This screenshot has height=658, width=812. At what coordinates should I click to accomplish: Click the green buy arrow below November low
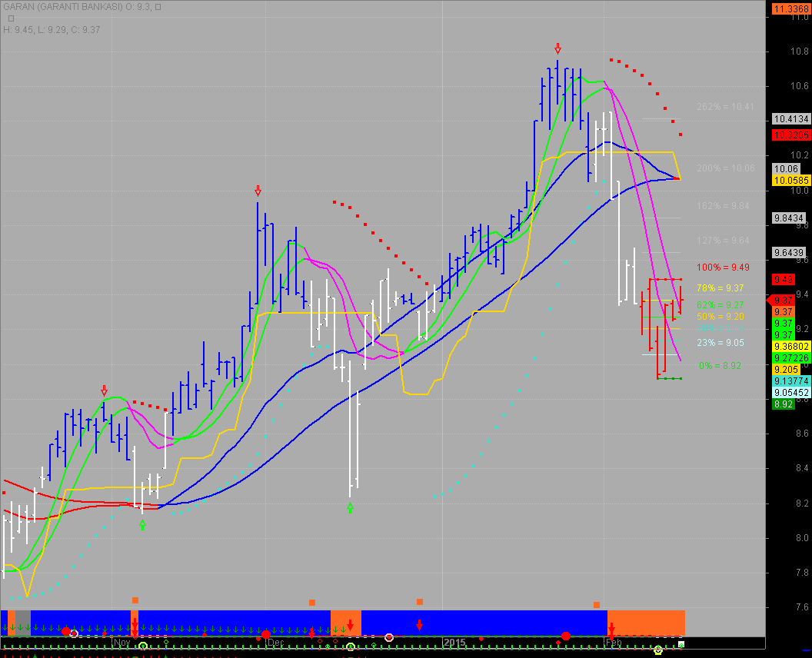tap(142, 524)
